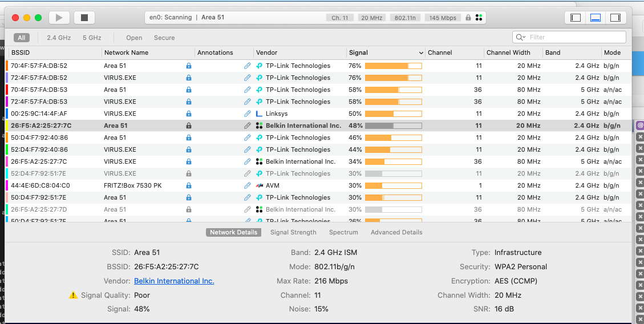Edit annotation for 70:4F:57:FA:DB:53 row
The image size is (644, 324).
(247, 90)
